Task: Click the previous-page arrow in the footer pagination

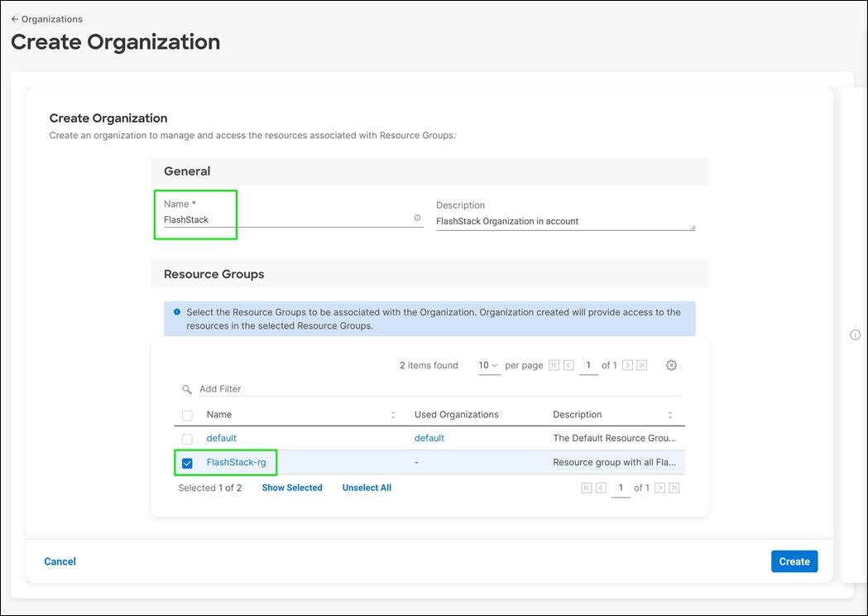Action: (599, 487)
